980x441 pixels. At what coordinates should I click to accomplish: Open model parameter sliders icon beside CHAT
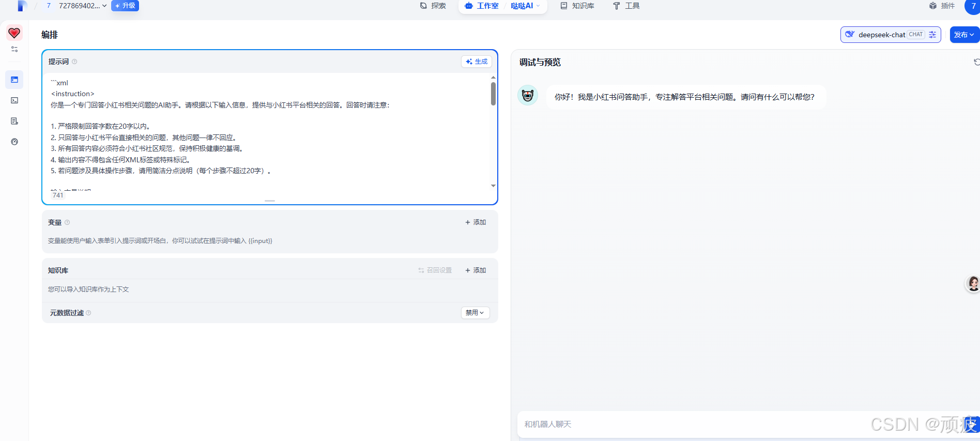tap(932, 35)
